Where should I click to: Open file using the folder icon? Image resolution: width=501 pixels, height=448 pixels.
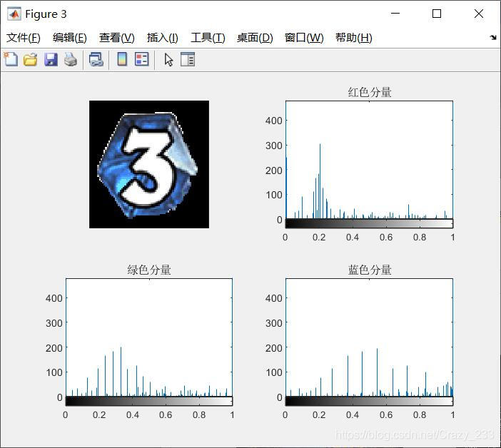(x=31, y=60)
